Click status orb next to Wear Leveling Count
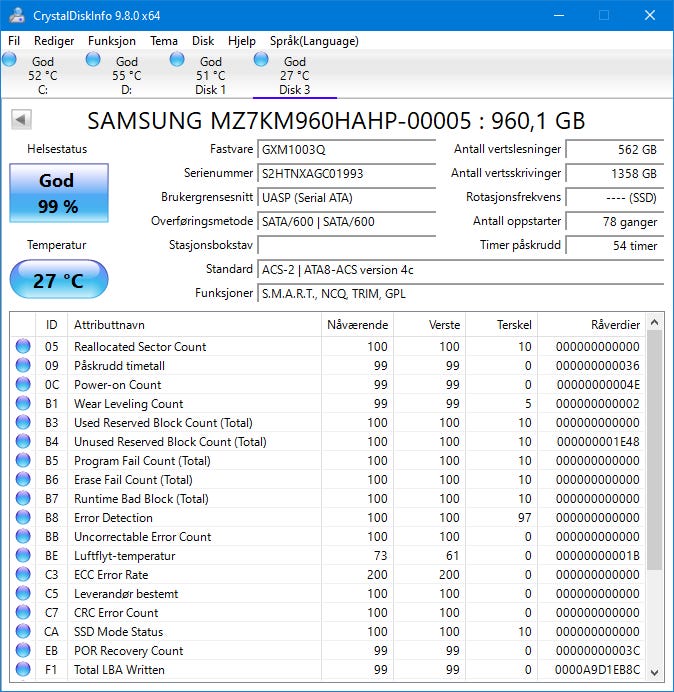674x692 pixels. click(x=23, y=404)
